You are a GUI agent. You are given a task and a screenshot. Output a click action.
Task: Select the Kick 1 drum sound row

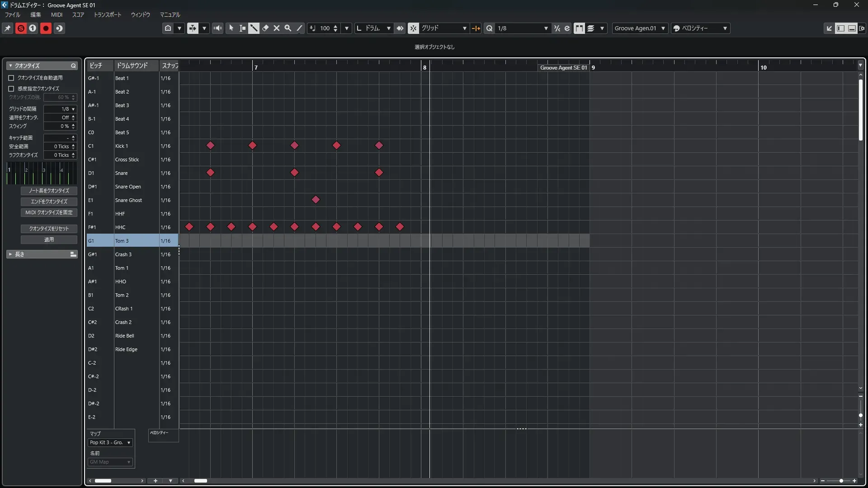point(121,146)
